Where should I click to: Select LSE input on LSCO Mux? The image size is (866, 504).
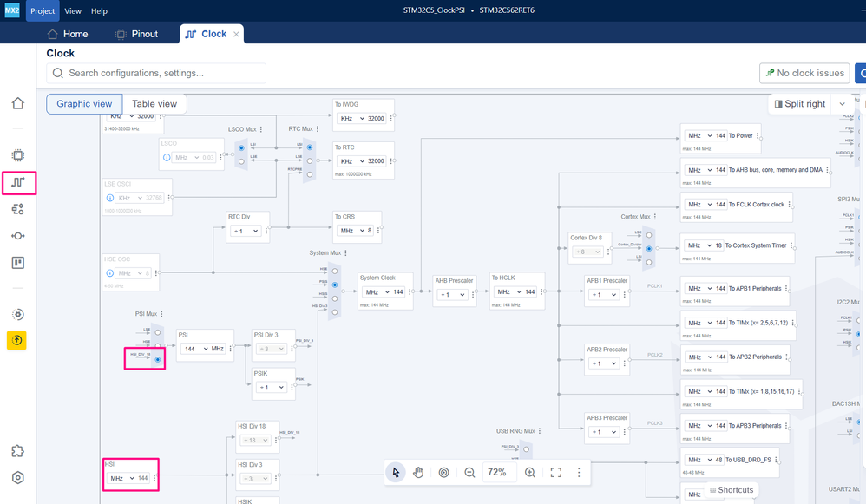click(241, 161)
